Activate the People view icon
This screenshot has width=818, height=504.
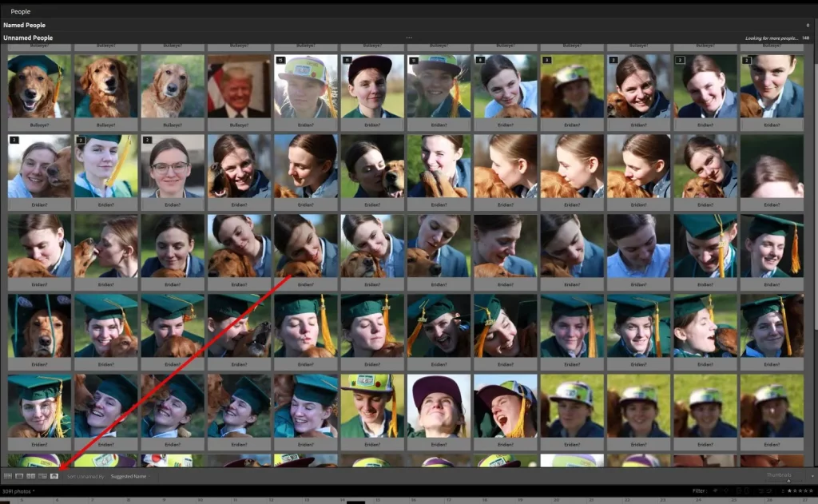tap(55, 474)
